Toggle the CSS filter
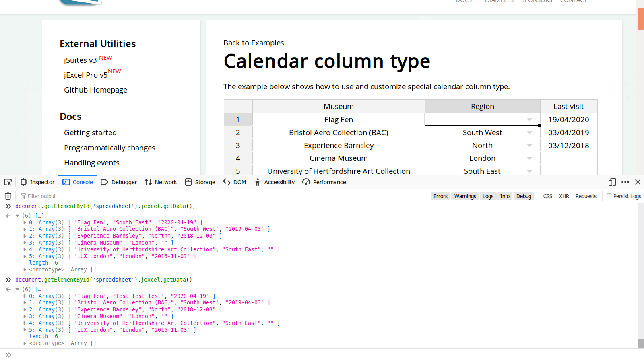 click(x=548, y=196)
